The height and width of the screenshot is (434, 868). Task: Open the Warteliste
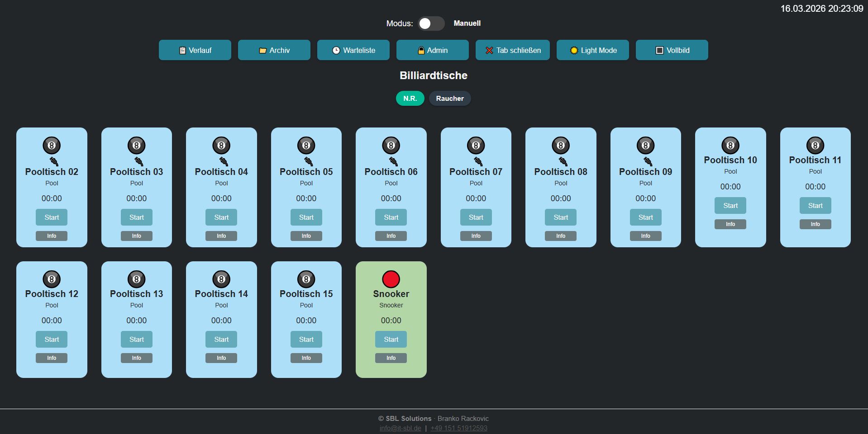(353, 50)
